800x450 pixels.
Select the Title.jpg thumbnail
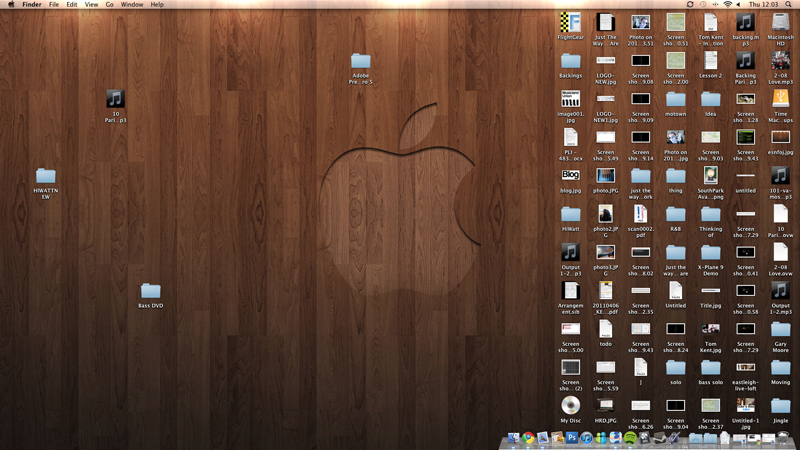click(711, 290)
